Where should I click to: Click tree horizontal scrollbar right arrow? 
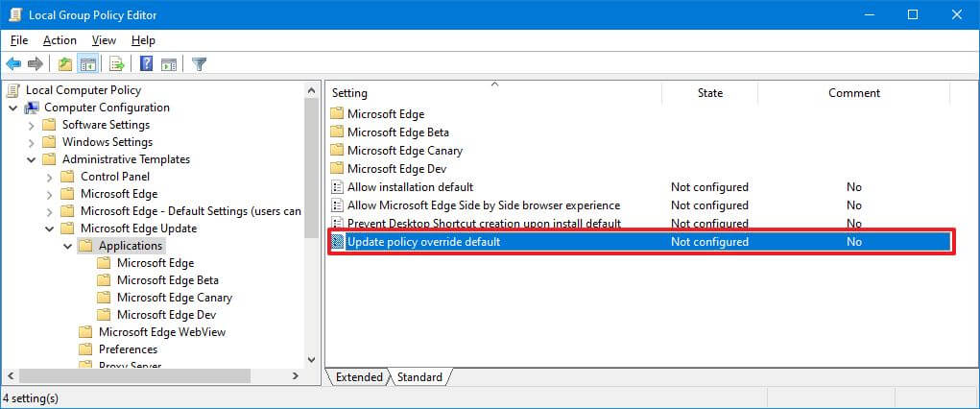296,375
